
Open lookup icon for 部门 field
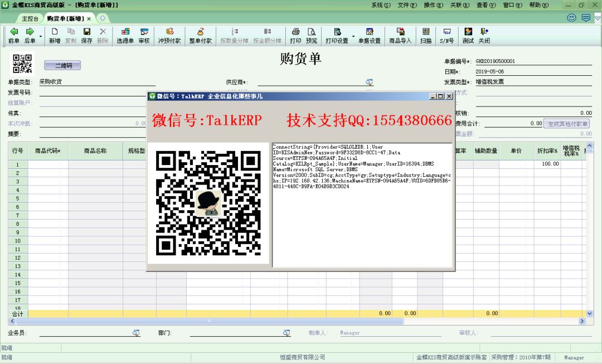coord(287,333)
